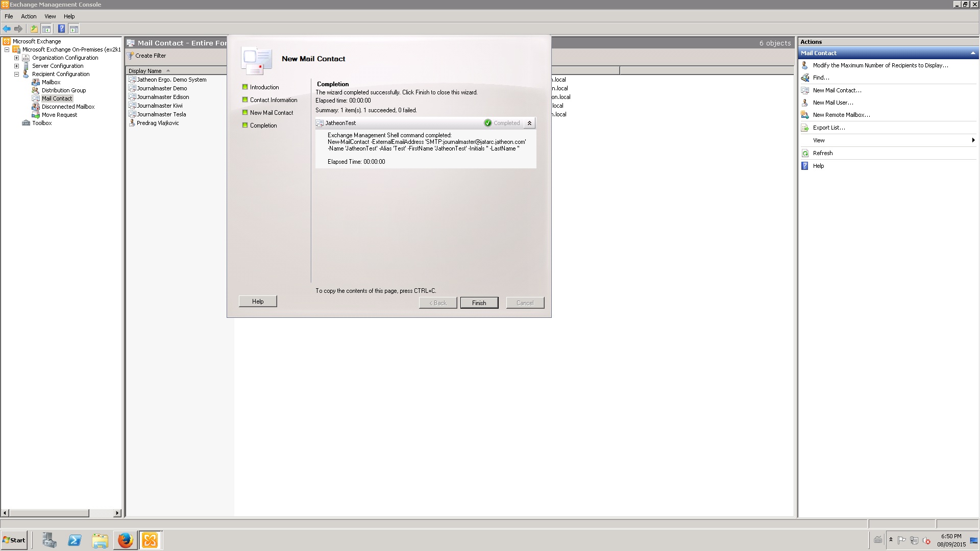The height and width of the screenshot is (551, 980).
Task: Click the wizard Help button
Action: 258,302
